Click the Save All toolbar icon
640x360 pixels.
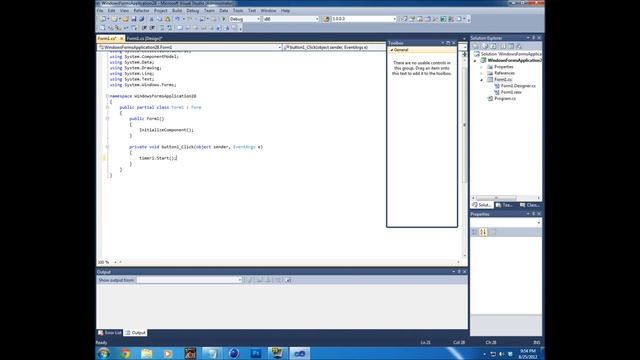coord(141,19)
